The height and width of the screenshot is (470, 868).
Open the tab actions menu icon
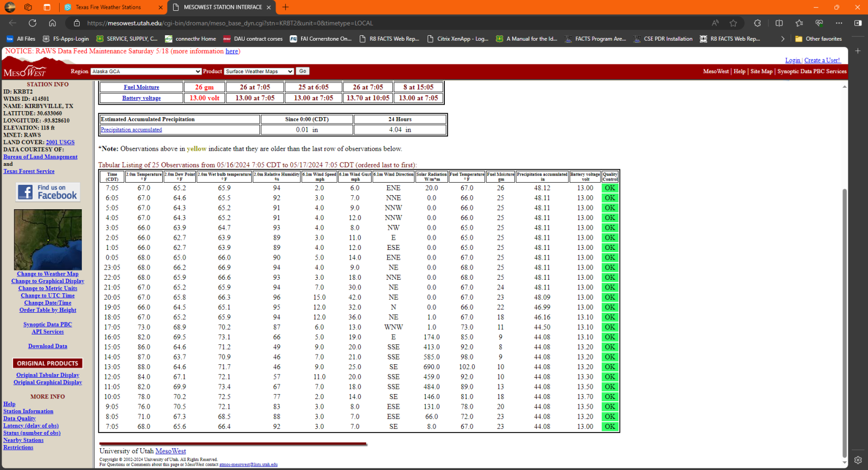click(47, 7)
